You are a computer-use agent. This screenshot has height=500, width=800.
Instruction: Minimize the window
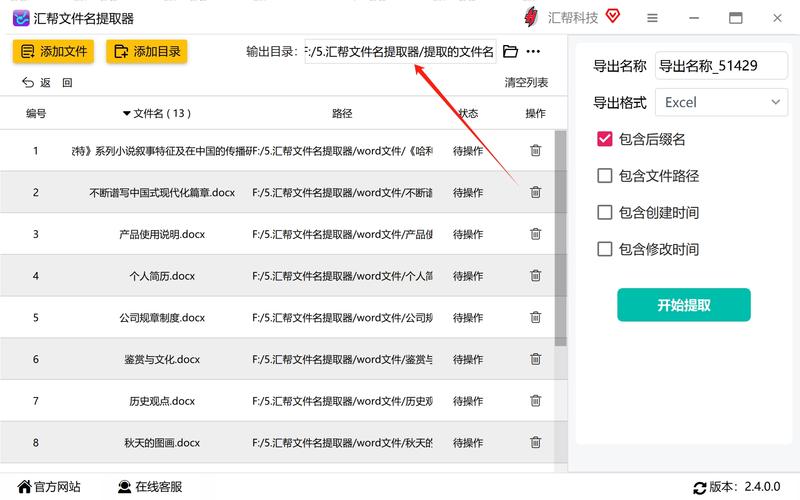694,18
